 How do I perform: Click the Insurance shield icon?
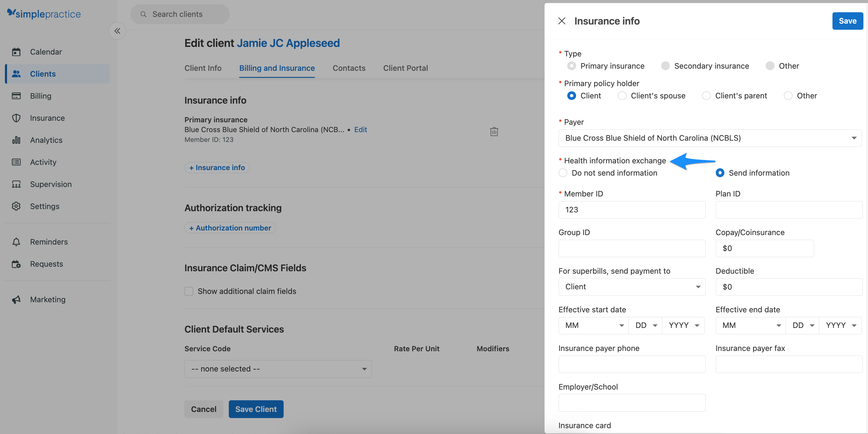[x=16, y=118]
